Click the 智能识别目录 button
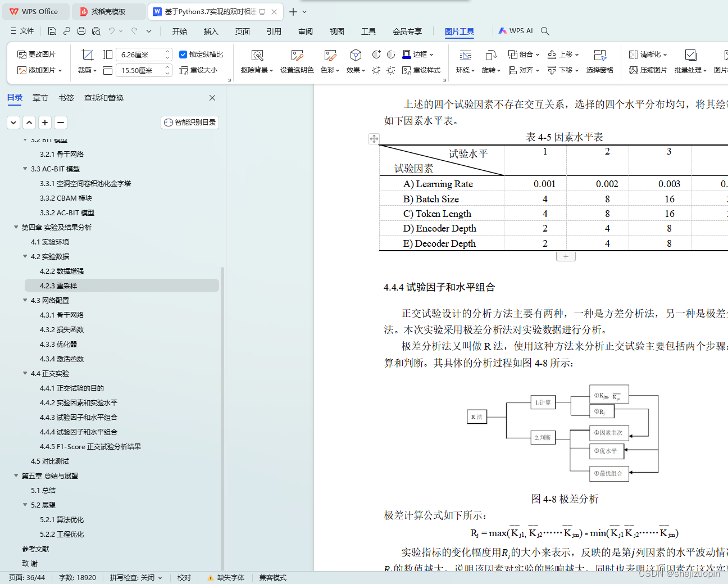728x584 pixels. click(189, 122)
